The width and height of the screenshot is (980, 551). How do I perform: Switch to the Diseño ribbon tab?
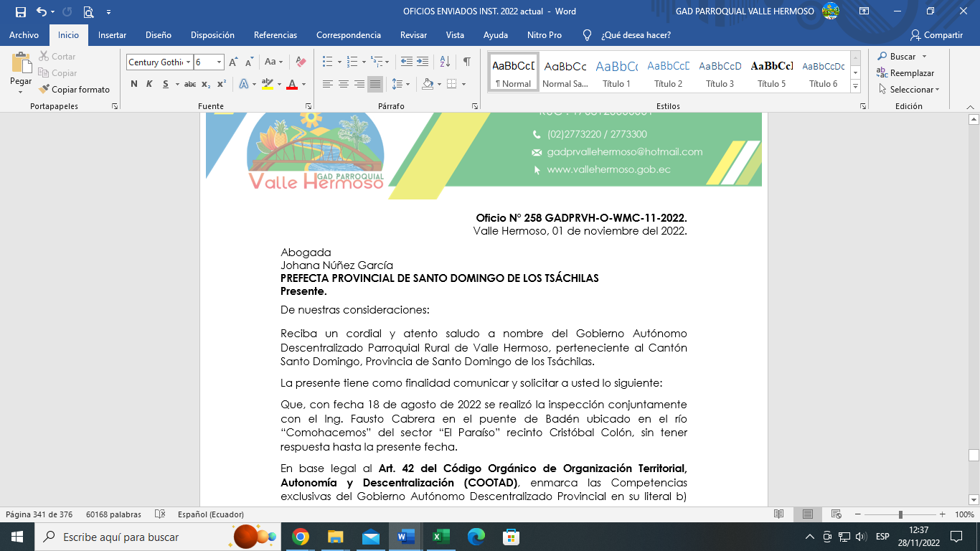tap(158, 35)
